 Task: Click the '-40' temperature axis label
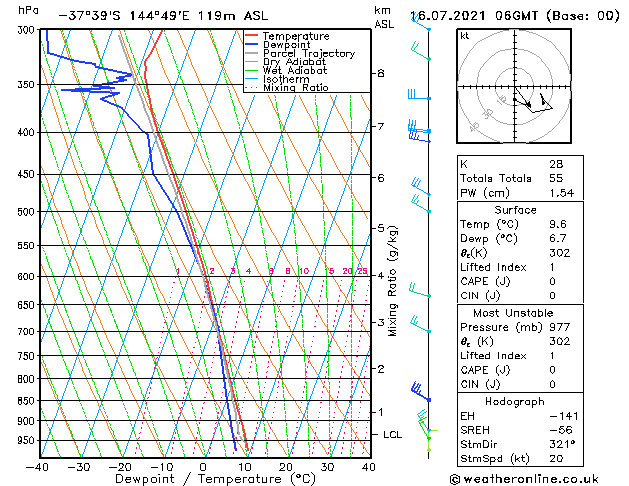pos(37,467)
